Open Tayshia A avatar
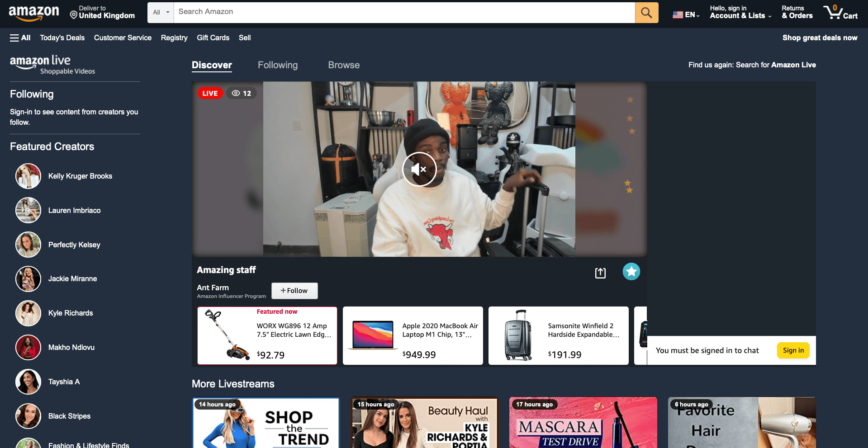Screen dimensions: 868x448 pos(28,382)
